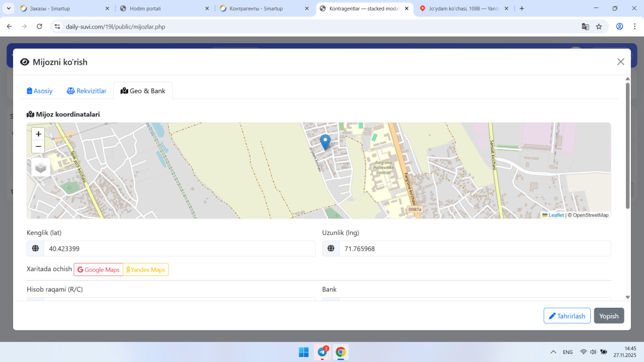Screen dimensions: 644x362
Task: Show hidden system tray icons
Action: [553, 352]
